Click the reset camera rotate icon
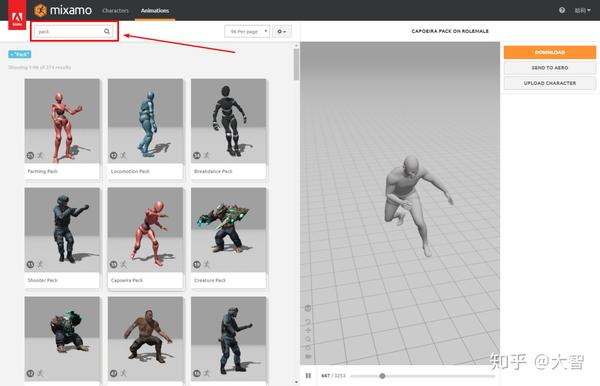The image size is (600, 386). [308, 322]
